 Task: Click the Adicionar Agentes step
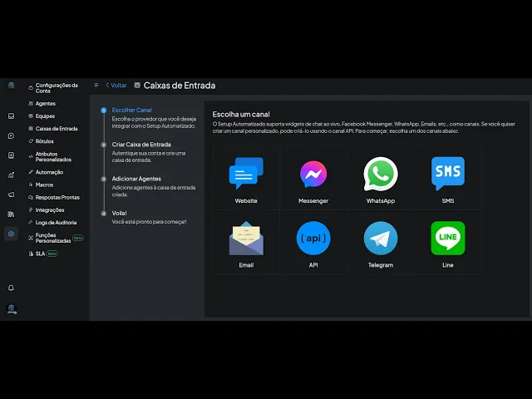[136, 179]
